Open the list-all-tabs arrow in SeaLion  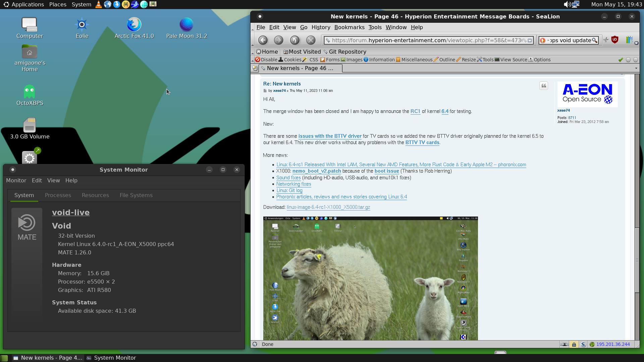636,68
